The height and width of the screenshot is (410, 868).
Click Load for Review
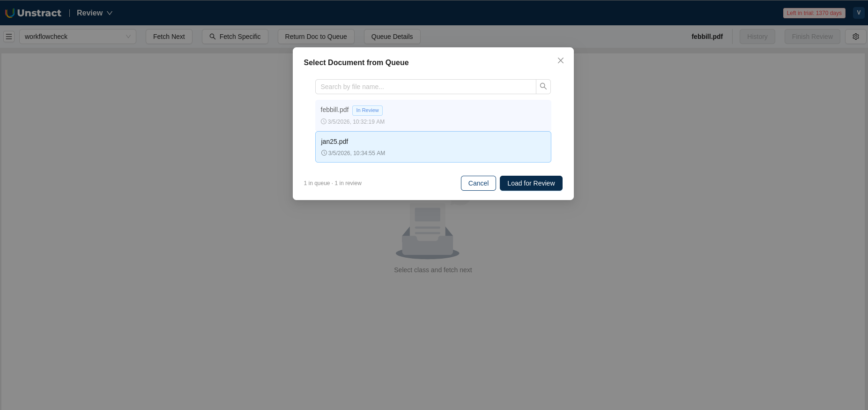click(531, 183)
